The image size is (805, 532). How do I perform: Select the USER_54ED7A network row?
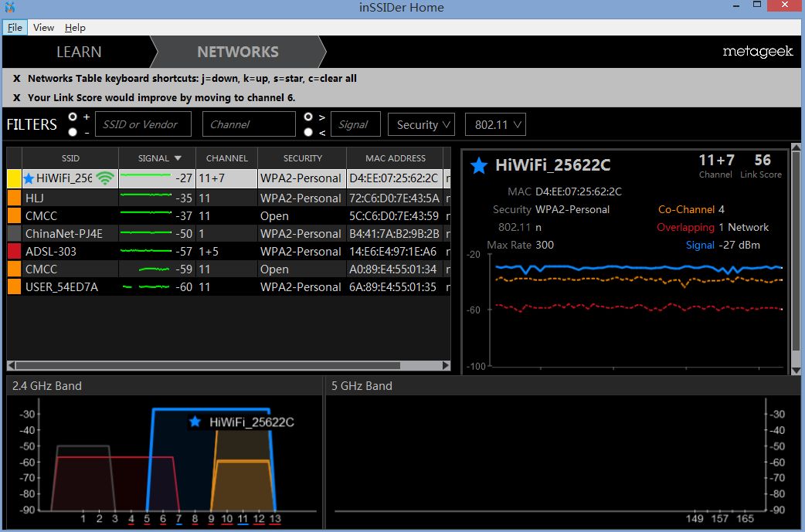229,286
